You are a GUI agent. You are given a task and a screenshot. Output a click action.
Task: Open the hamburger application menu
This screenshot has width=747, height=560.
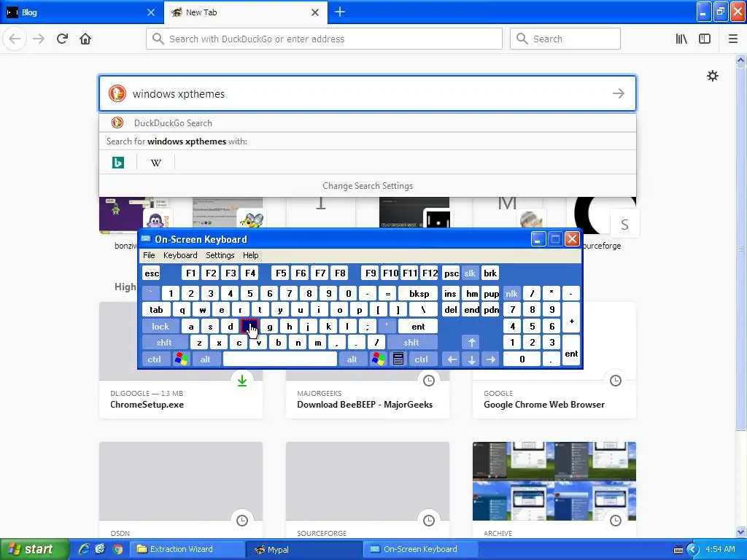(x=733, y=39)
